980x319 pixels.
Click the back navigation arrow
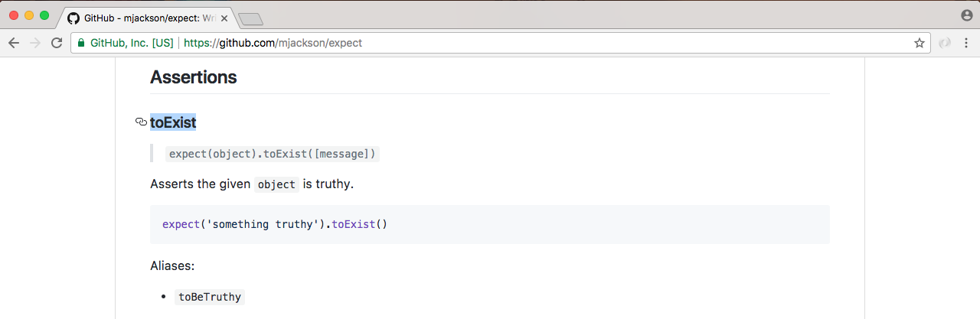click(x=14, y=43)
